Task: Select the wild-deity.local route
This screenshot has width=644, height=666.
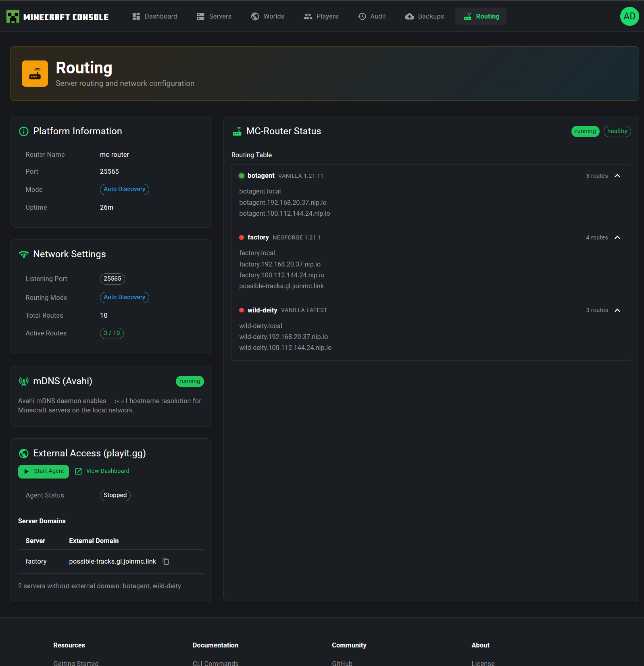Action: point(261,326)
